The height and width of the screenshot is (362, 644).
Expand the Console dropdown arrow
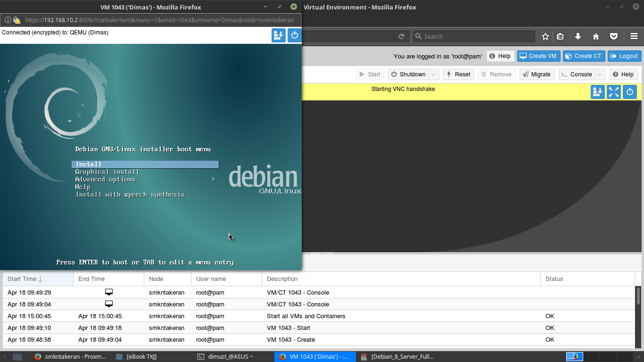(x=600, y=74)
